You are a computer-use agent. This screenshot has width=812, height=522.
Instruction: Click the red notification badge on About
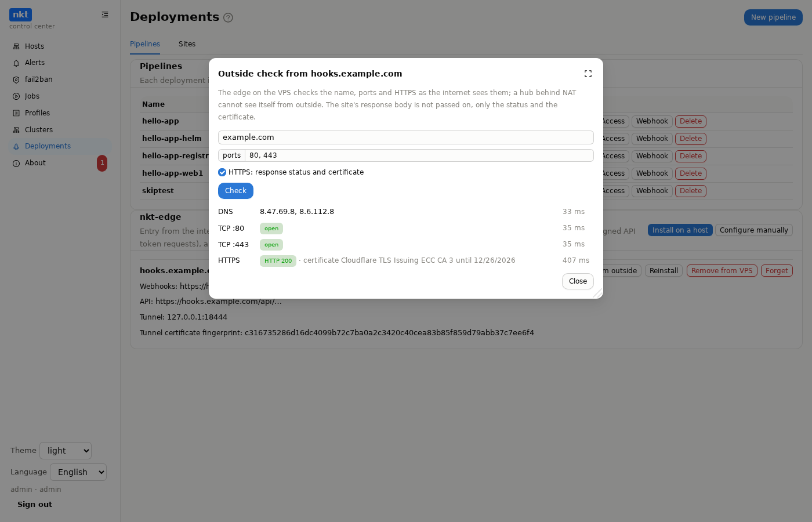point(102,163)
